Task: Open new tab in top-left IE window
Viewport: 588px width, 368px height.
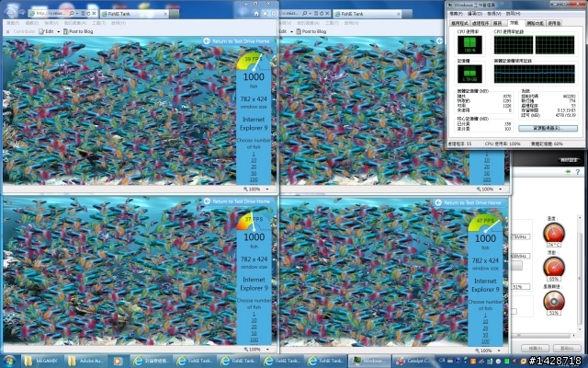Action: [x=174, y=14]
